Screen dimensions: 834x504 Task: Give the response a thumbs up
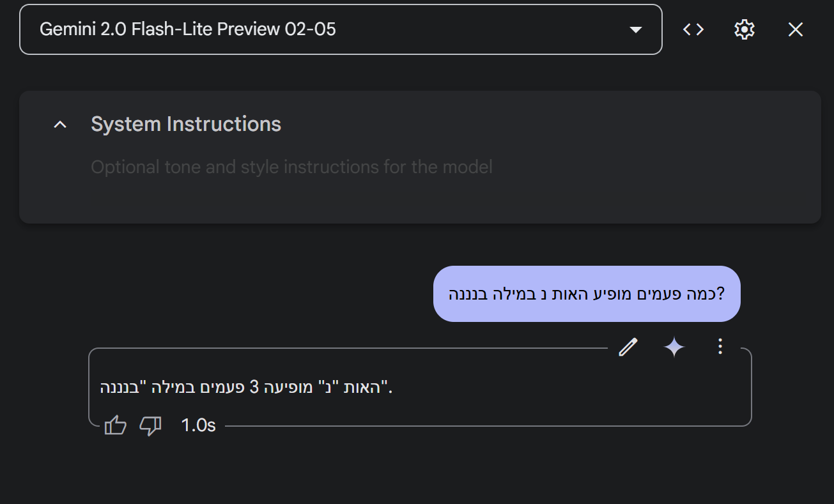(x=115, y=425)
